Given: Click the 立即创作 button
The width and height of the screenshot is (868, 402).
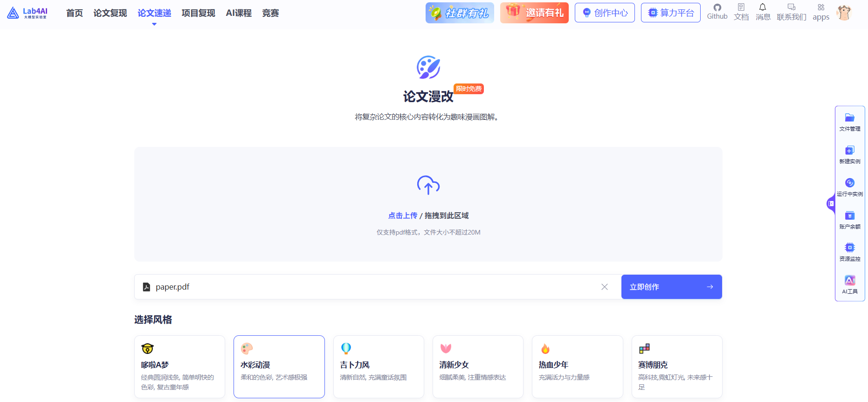Looking at the screenshot, I should point(672,287).
